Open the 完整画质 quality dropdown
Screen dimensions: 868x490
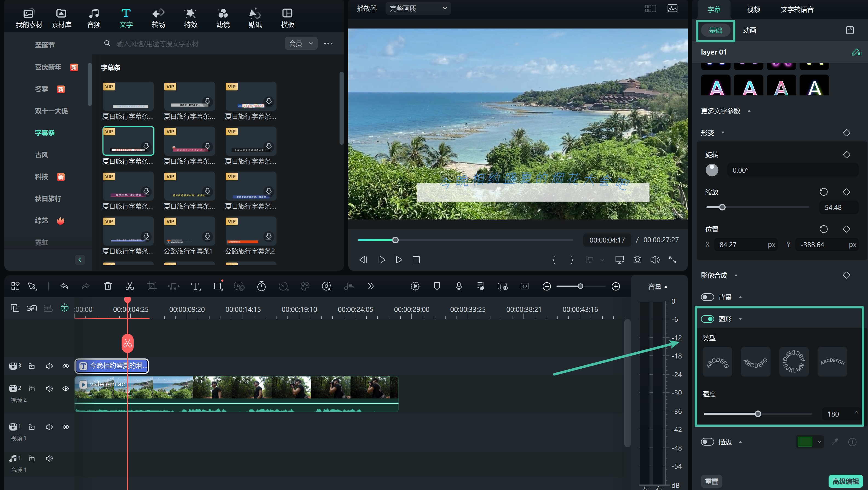pos(418,8)
